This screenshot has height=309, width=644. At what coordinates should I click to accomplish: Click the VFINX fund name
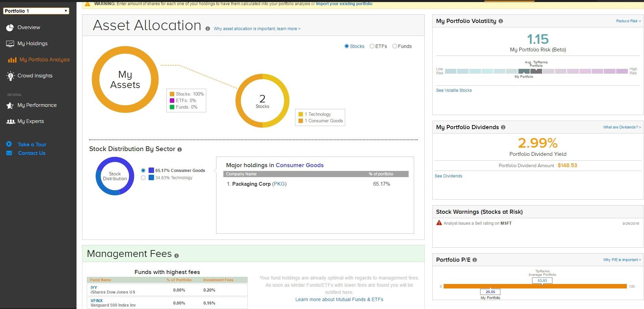(x=97, y=301)
